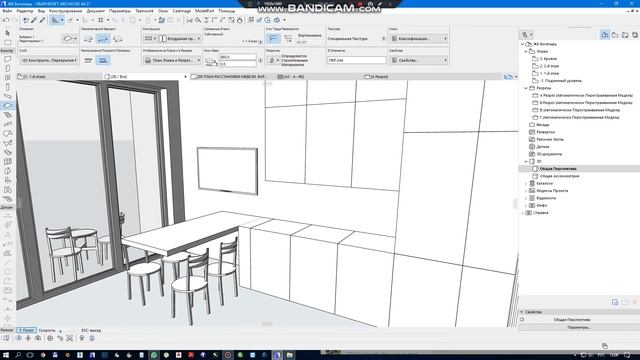The height and width of the screenshot is (360, 640).
Task: Toggle second reference plane position option
Action: coord(103,60)
